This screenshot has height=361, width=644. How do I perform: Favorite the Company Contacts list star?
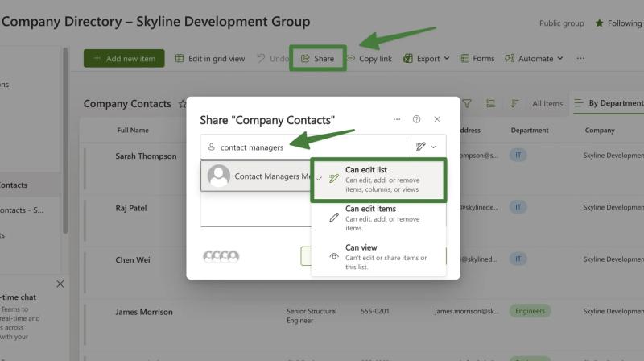[x=183, y=104]
